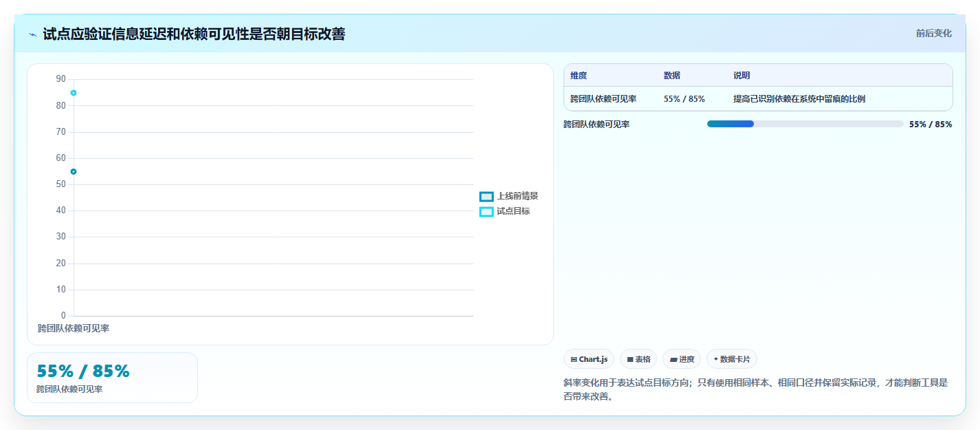Click the footnote starting with 斜率变化
This screenshot has width=980, height=430.
pos(755,389)
